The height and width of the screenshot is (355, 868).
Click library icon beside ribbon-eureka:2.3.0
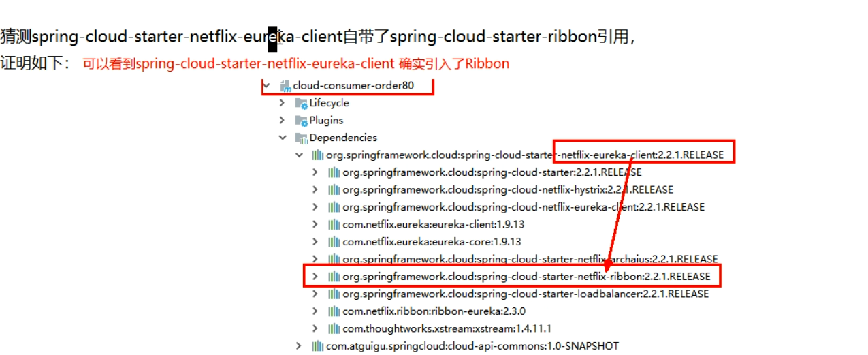click(334, 311)
